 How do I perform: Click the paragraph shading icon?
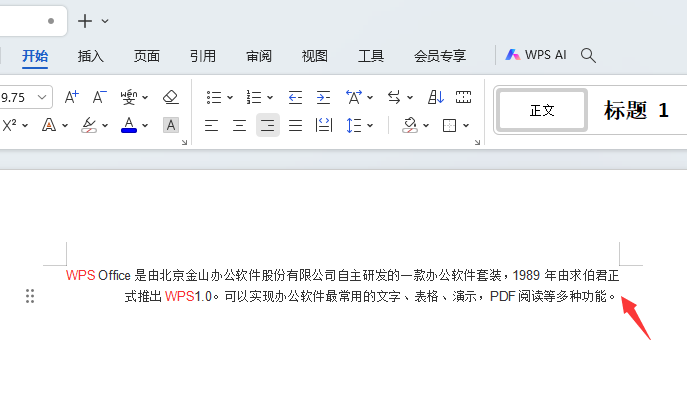(x=410, y=126)
